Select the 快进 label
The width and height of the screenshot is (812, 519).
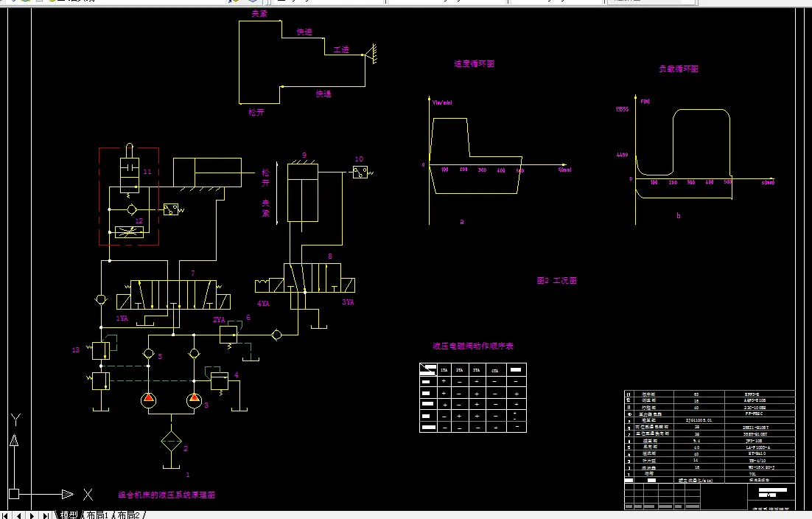[x=304, y=32]
